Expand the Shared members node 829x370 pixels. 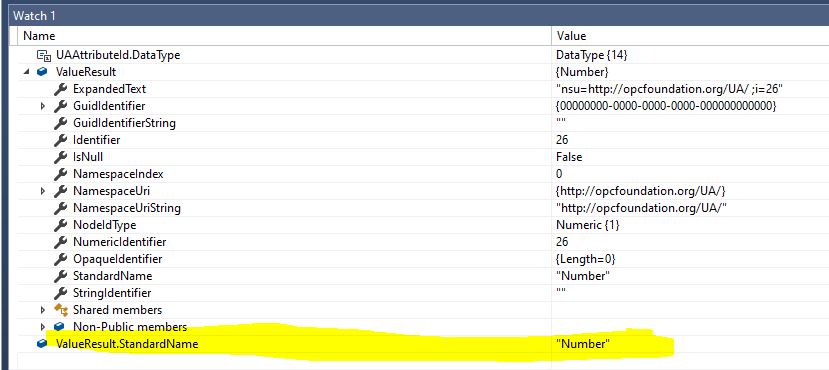[43, 310]
